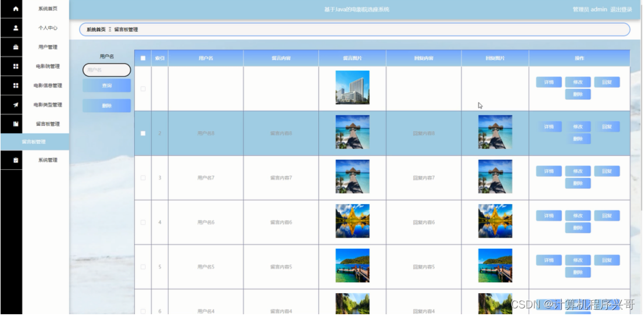Click 修改 for row 用户名5
The image size is (644, 316).
pyautogui.click(x=578, y=260)
